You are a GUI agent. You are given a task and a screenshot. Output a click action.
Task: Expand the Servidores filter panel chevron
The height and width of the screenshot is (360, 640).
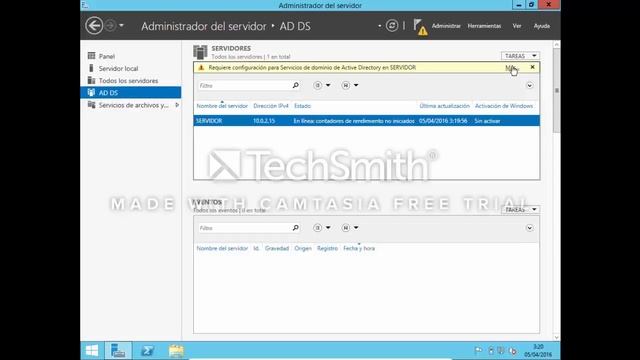point(529,85)
